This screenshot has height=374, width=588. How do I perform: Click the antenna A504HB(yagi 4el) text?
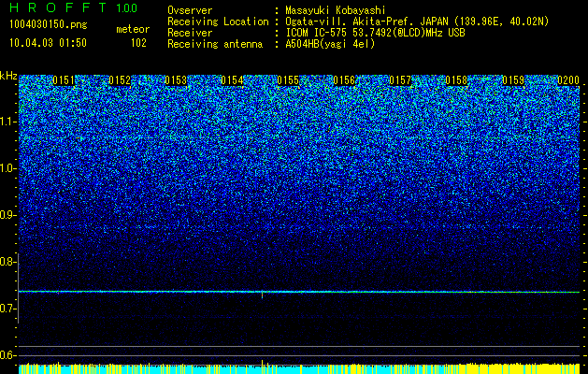tap(330, 44)
